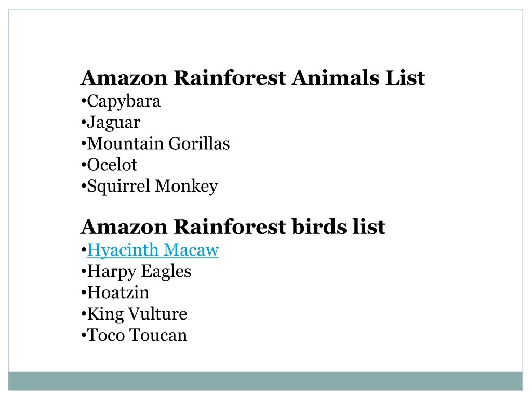
Task: Select the Hoatzin bullet item
Action: click(115, 293)
